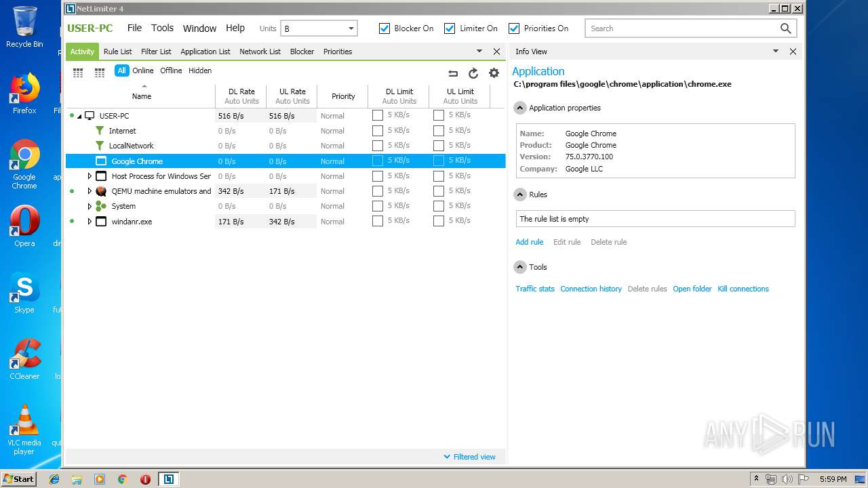Open Firefox desktop shortcut
868x488 pixels.
24,94
